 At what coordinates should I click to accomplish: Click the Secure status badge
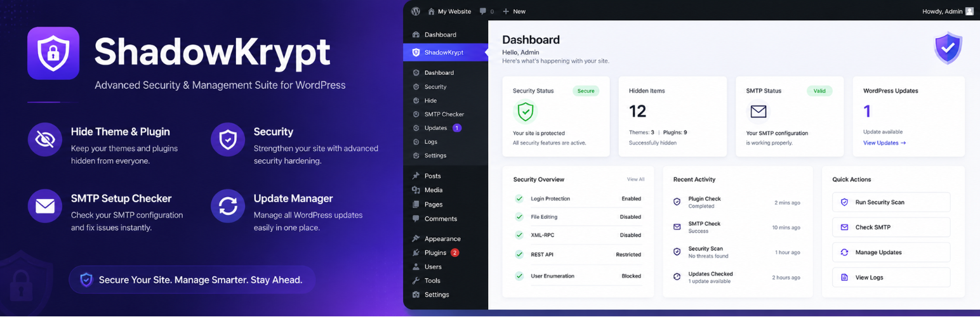(586, 91)
